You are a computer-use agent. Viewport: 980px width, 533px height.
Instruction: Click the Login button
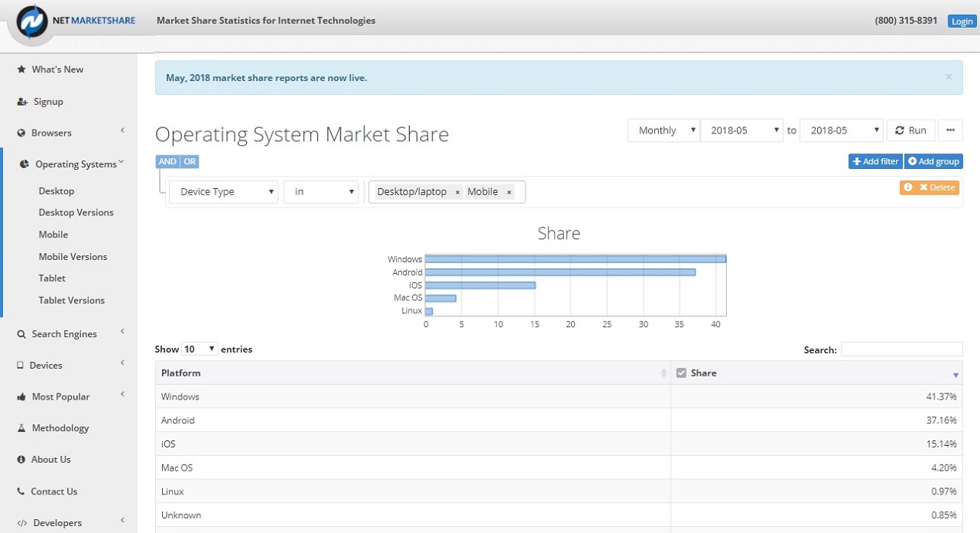(962, 22)
